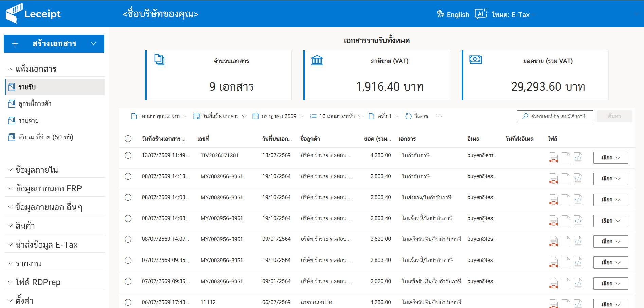Viewport: 644px width, 308px height.
Task: Expand ข้อมูลภายใน sidebar section
Action: pos(55,170)
